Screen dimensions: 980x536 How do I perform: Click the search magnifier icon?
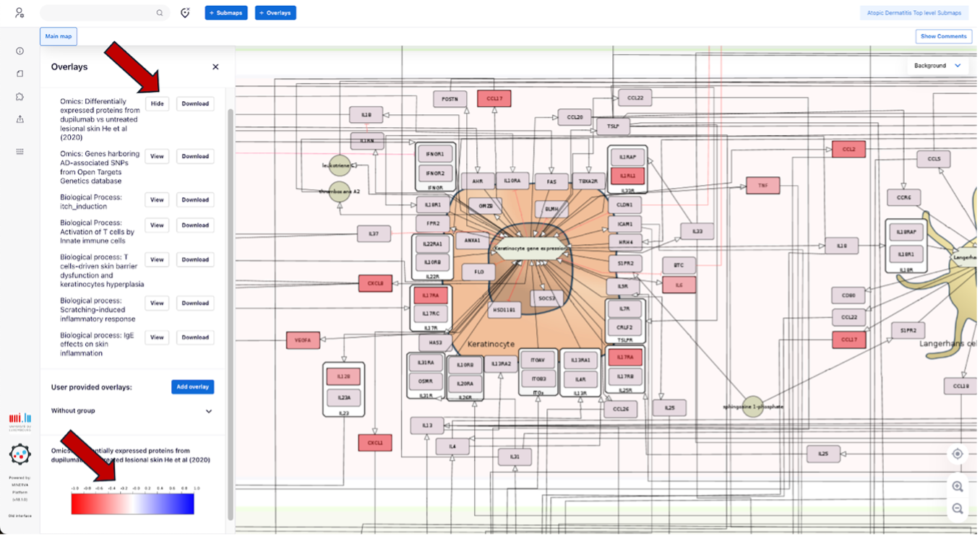[160, 13]
